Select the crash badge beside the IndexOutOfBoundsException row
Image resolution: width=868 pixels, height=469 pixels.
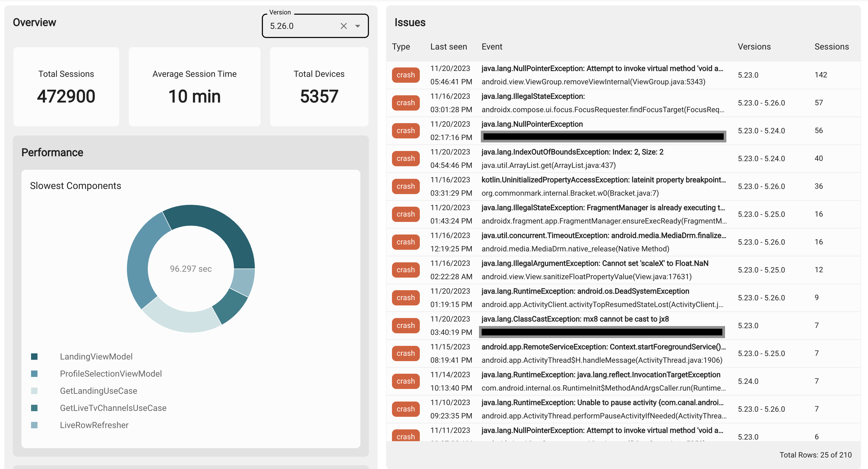tap(406, 158)
